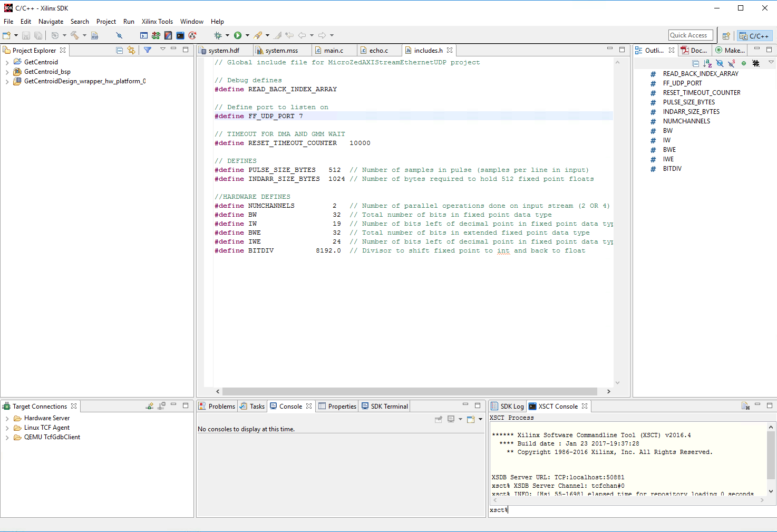
Task: Click the Program Flash icon
Action: point(168,35)
